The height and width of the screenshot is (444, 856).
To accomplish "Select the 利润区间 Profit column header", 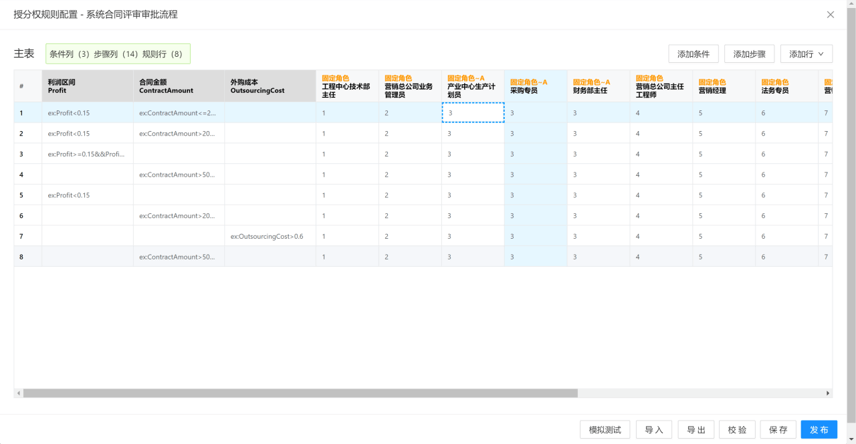I will 87,86.
